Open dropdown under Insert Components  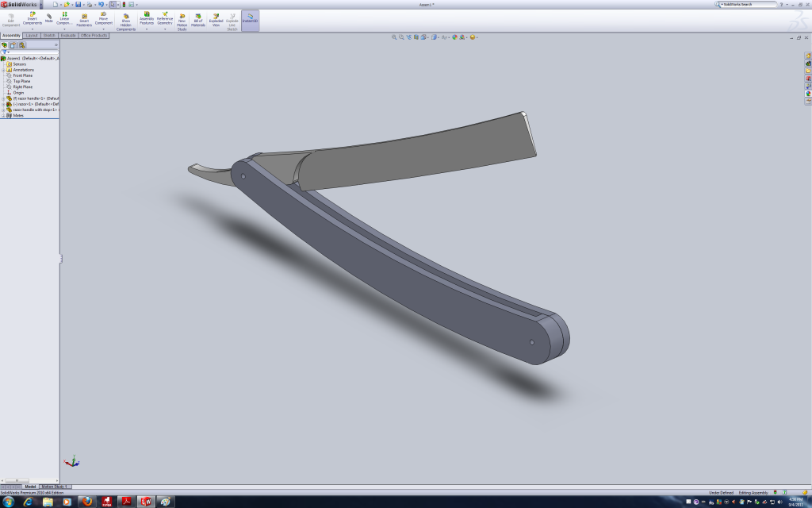tap(32, 29)
